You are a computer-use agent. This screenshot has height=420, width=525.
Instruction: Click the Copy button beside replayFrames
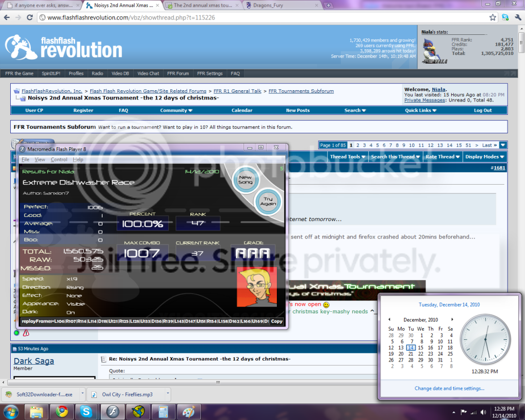[x=277, y=321]
